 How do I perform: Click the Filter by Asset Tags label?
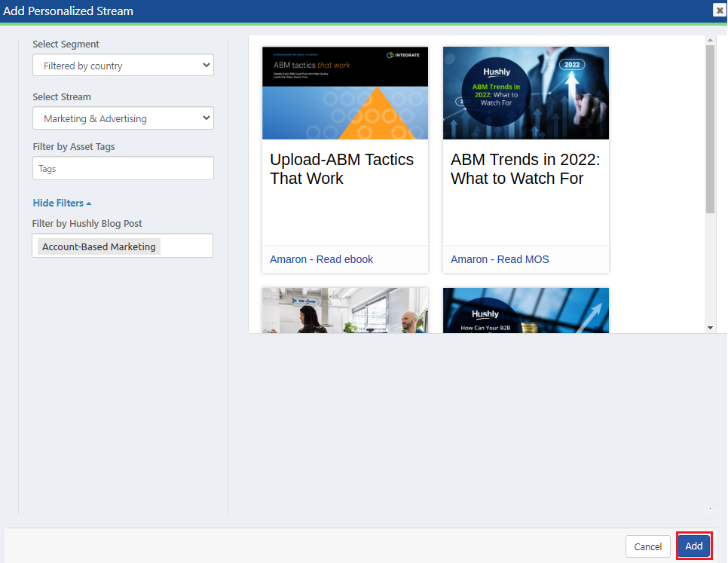(74, 147)
